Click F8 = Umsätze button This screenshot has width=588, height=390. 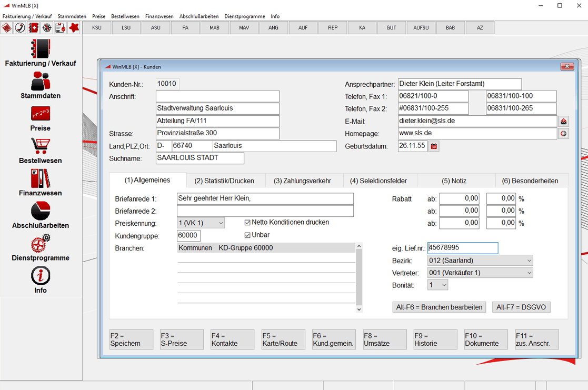[x=385, y=339]
